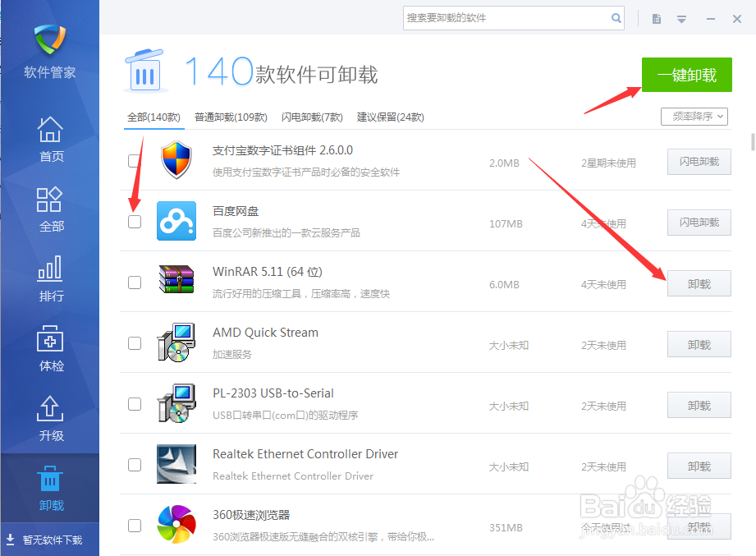Select the 卸载 uninstall sidebar icon
This screenshot has width=756, height=556.
click(50, 486)
